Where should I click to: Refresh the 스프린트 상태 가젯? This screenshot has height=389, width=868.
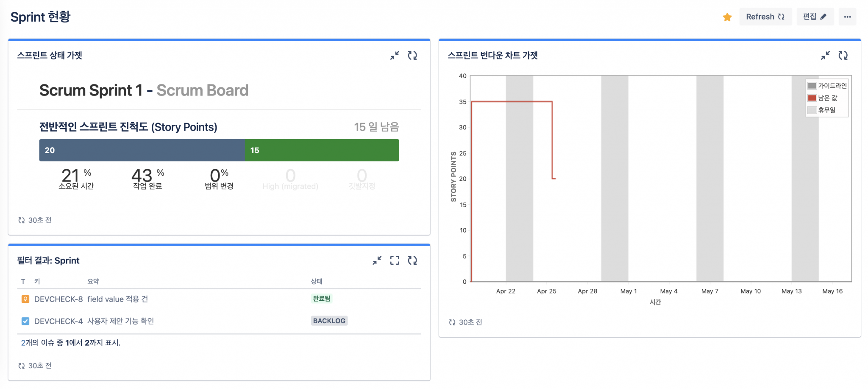click(413, 55)
